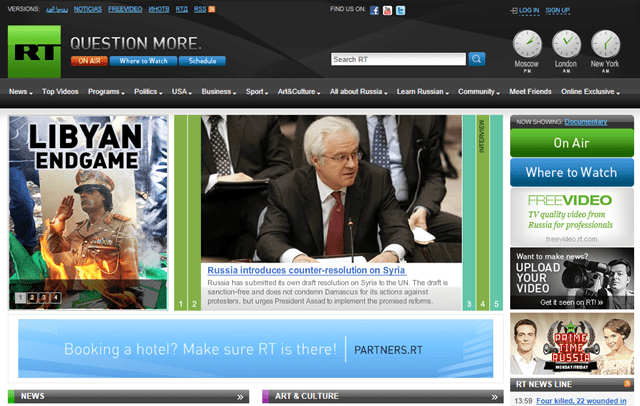
Task: Select slide 4 Interview tab in carousel
Action: [482, 213]
